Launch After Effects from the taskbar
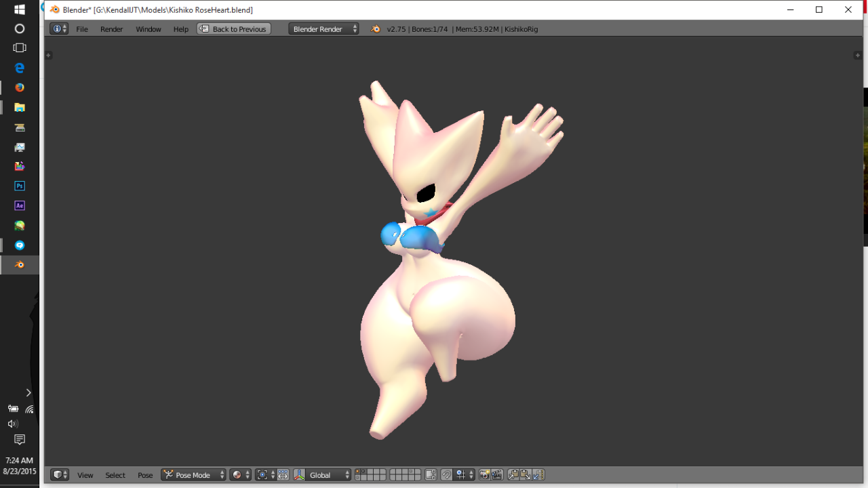Screen dimensions: 868x488 pos(20,205)
